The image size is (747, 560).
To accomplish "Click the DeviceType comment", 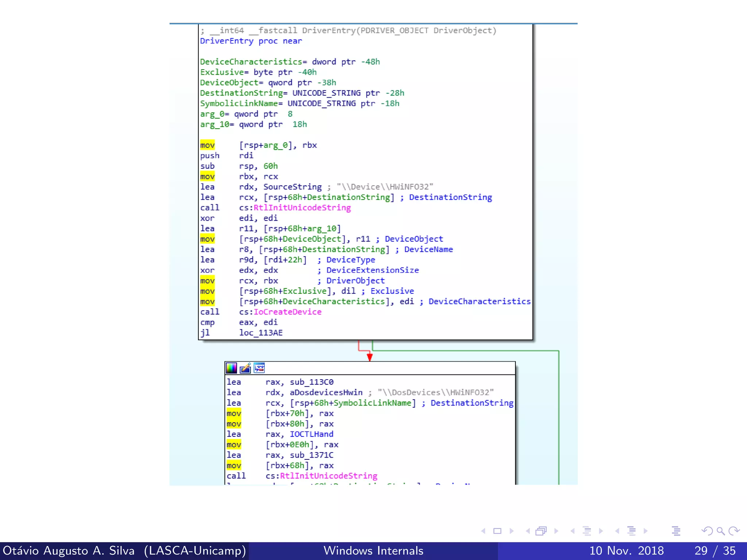I will click(x=346, y=260).
